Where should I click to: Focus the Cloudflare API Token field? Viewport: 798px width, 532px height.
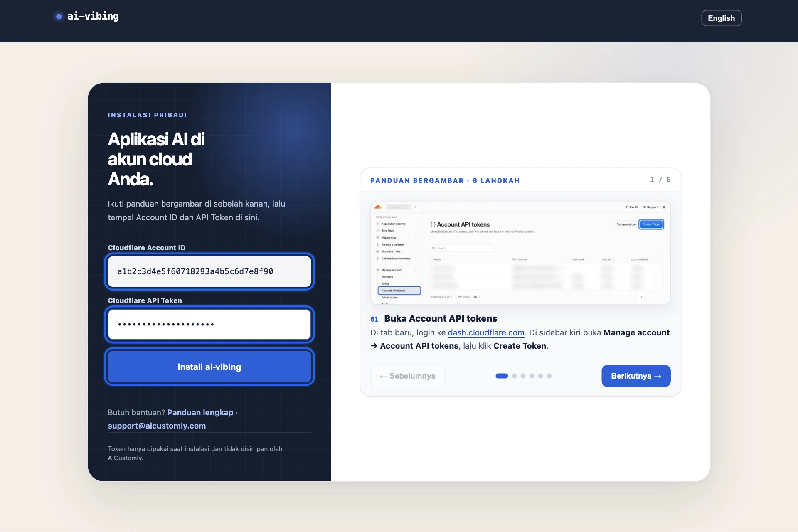(x=209, y=324)
